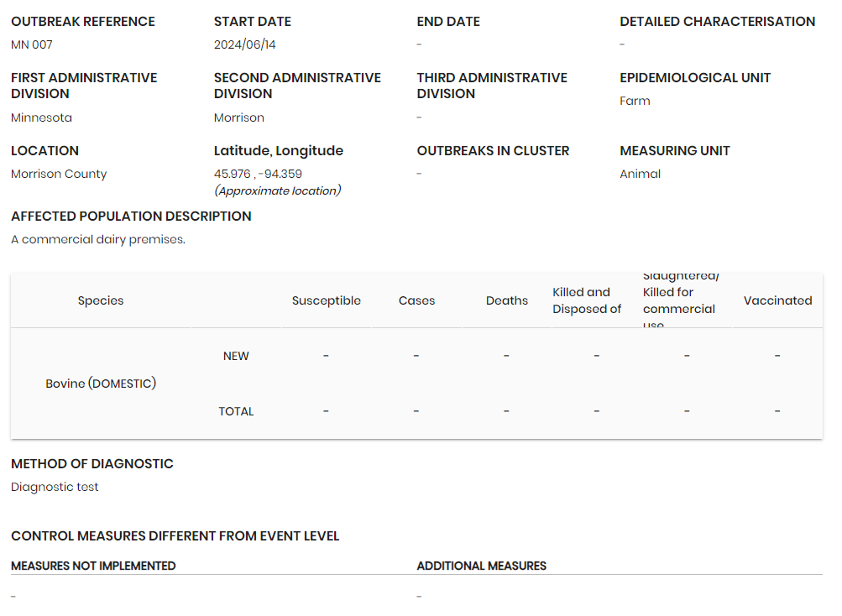Click the Morrison County location text
This screenshot has width=842, height=616.
click(59, 174)
